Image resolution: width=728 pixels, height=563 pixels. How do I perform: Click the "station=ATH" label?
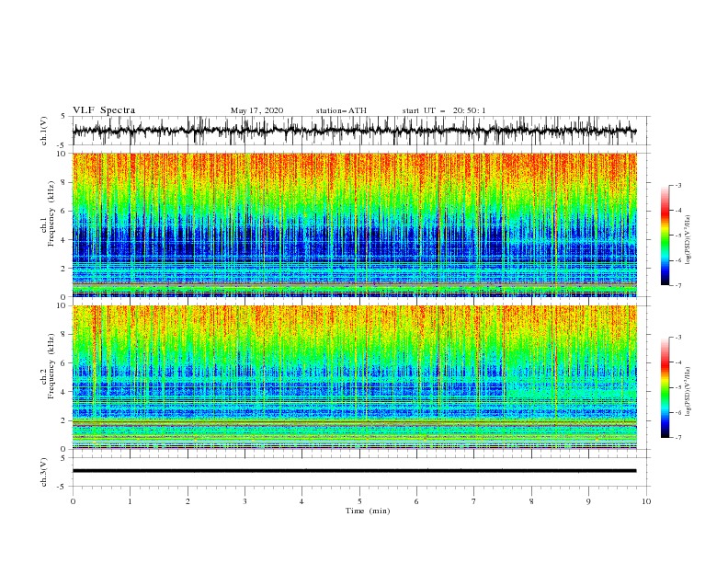click(341, 110)
